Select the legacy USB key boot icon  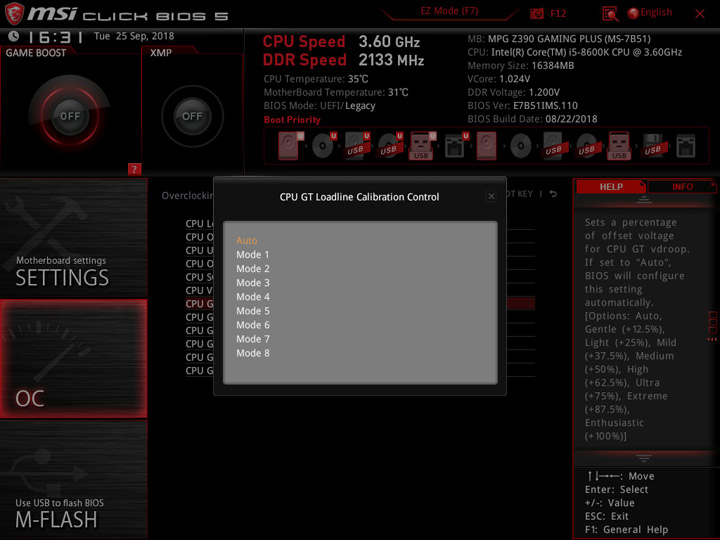click(619, 146)
